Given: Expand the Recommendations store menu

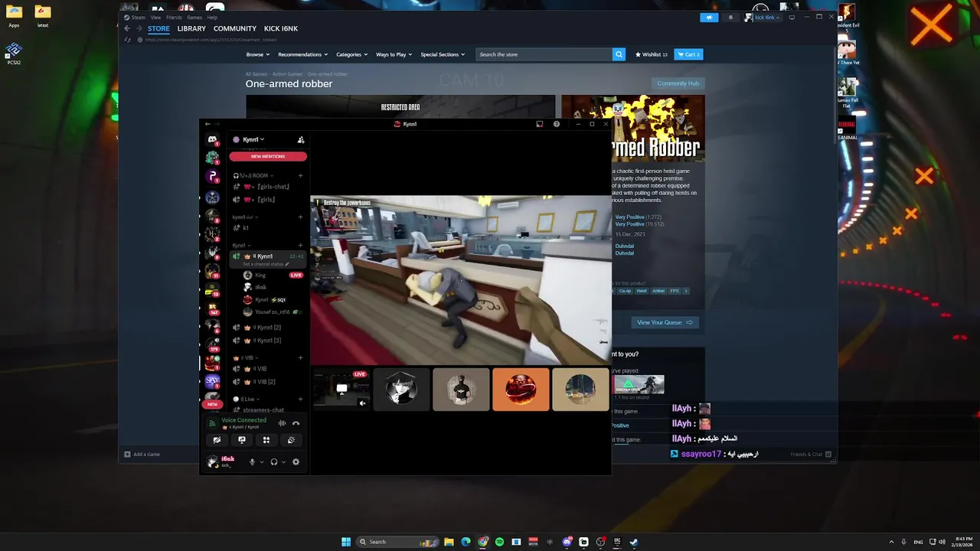Looking at the screenshot, I should pyautogui.click(x=302, y=54).
